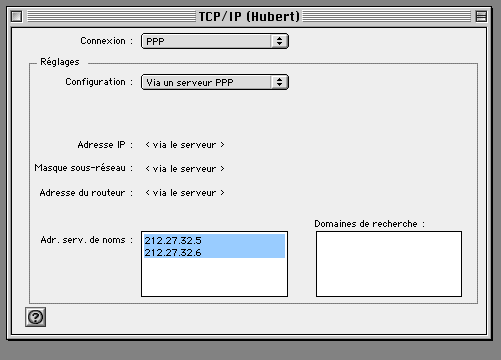
Task: Click the Connexion dropdown arrows
Action: pos(279,41)
